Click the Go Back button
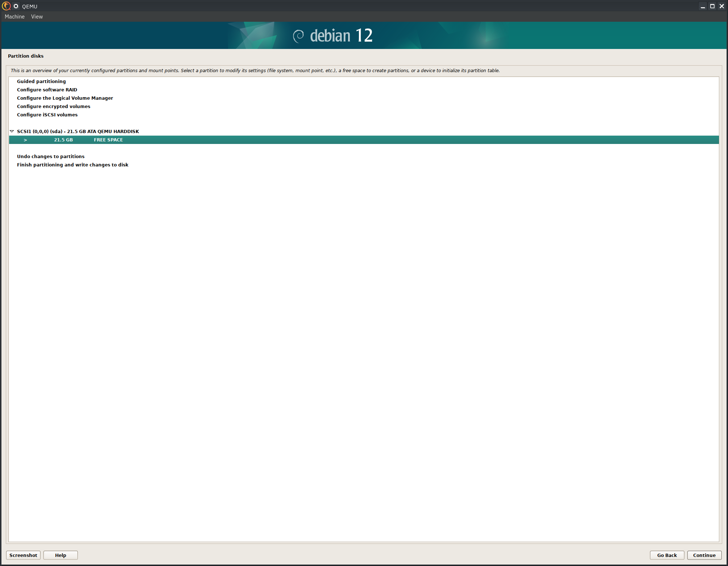This screenshot has height=566, width=728. (667, 555)
